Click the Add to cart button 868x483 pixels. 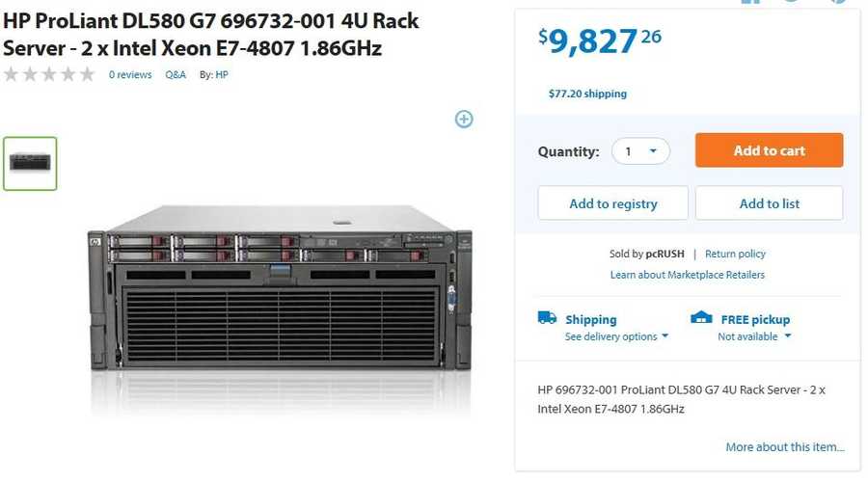pyautogui.click(x=769, y=150)
